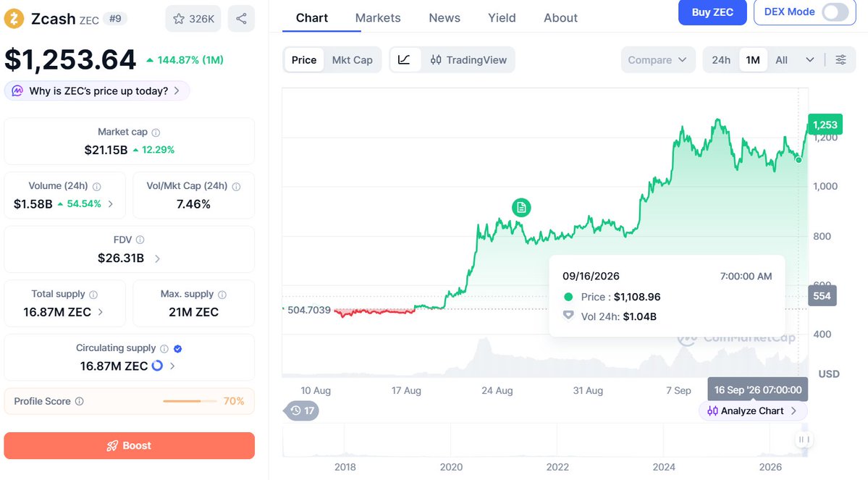Add Zcash to watchlist via star button
The width and height of the screenshot is (868, 480).
pos(193,19)
